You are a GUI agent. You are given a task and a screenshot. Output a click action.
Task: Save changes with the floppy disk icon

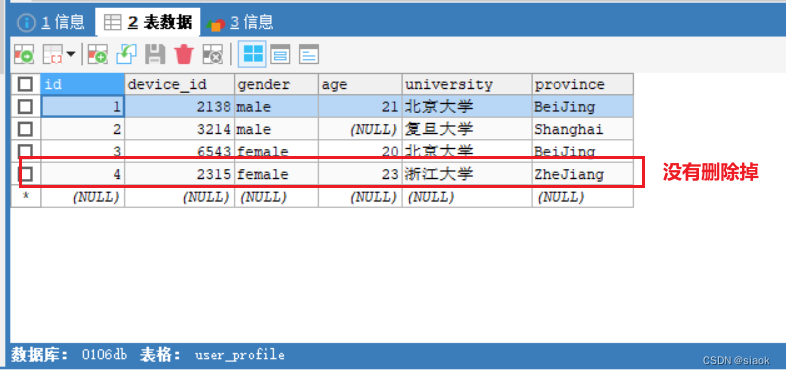(155, 54)
